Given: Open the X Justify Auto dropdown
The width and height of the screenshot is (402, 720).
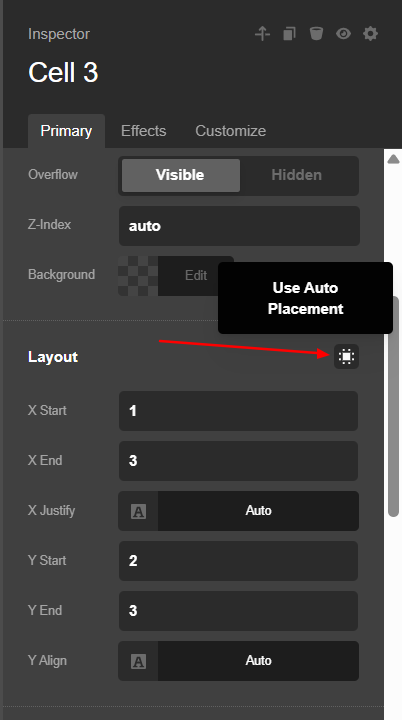Looking at the screenshot, I should click(x=258, y=511).
